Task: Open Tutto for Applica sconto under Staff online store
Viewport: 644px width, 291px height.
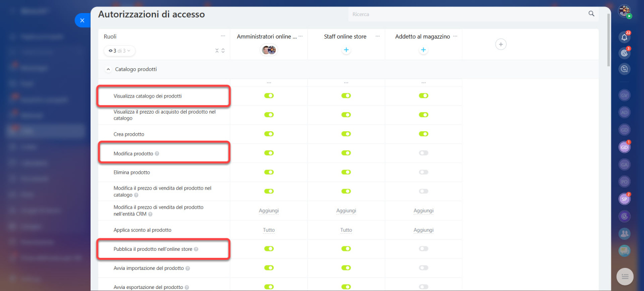Action: (x=346, y=230)
